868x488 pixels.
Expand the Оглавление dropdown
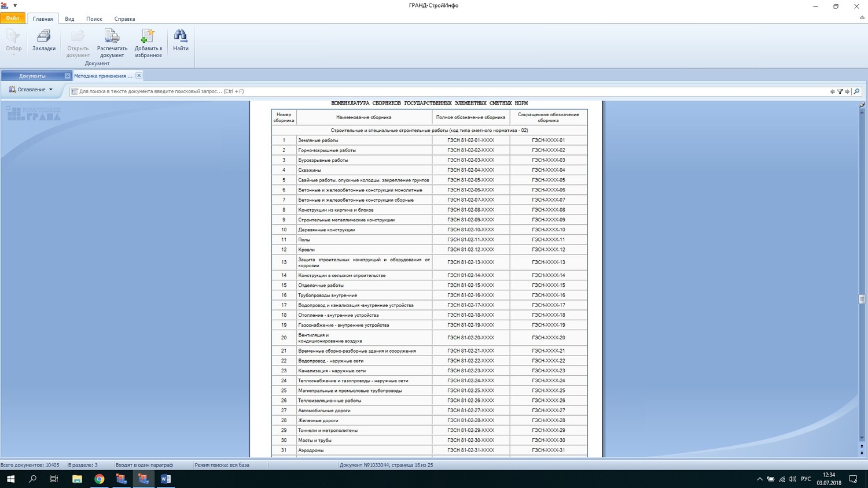[x=31, y=90]
